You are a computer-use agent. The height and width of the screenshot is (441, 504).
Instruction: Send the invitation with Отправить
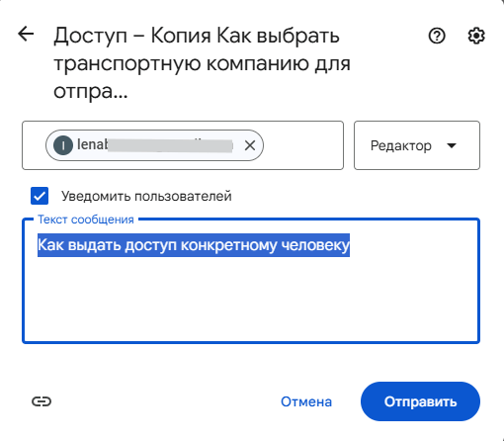420,401
